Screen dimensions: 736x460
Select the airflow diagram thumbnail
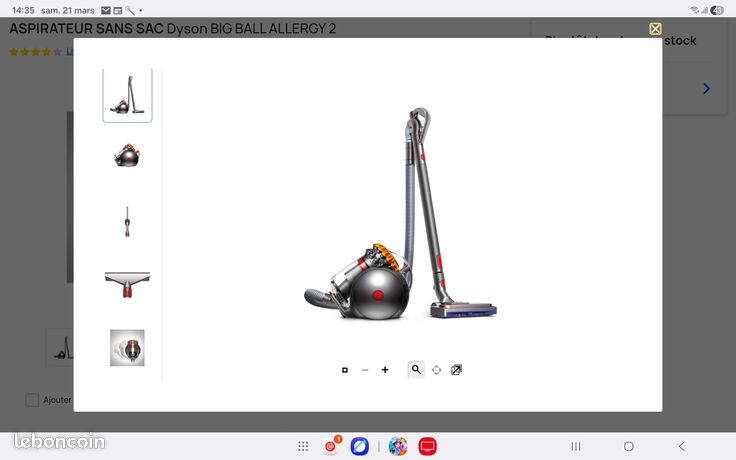pyautogui.click(x=127, y=348)
